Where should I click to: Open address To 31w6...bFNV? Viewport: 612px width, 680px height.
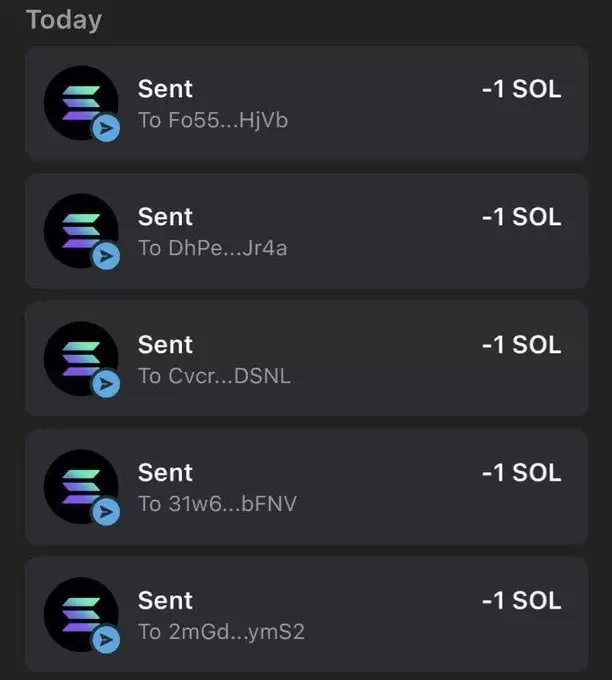point(217,504)
